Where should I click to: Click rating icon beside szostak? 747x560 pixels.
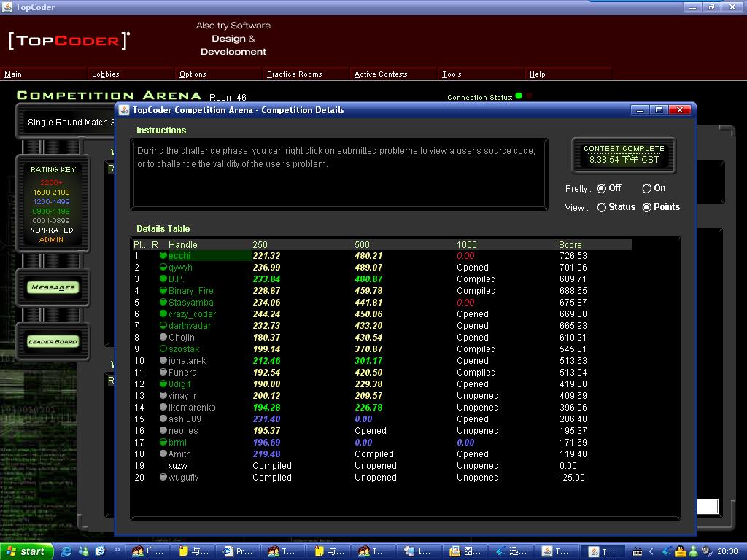point(163,349)
